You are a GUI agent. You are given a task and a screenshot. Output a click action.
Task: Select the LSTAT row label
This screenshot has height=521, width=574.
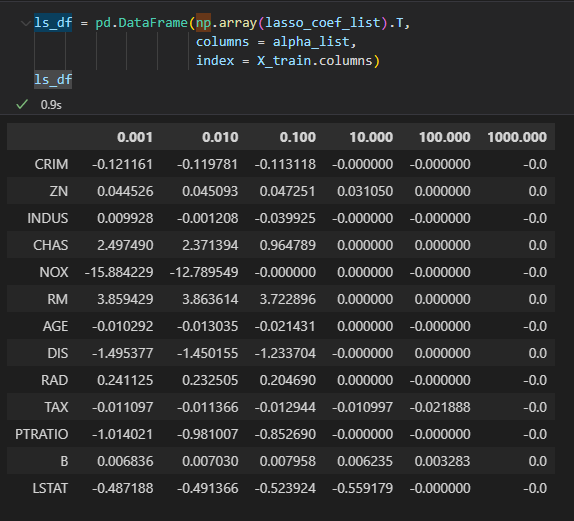pos(50,488)
